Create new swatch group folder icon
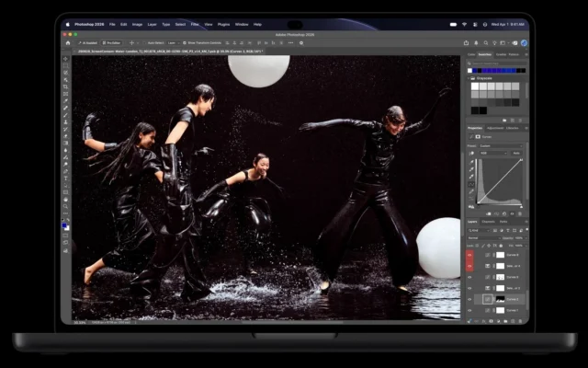Viewport: 588px width, 368px height. (x=504, y=121)
